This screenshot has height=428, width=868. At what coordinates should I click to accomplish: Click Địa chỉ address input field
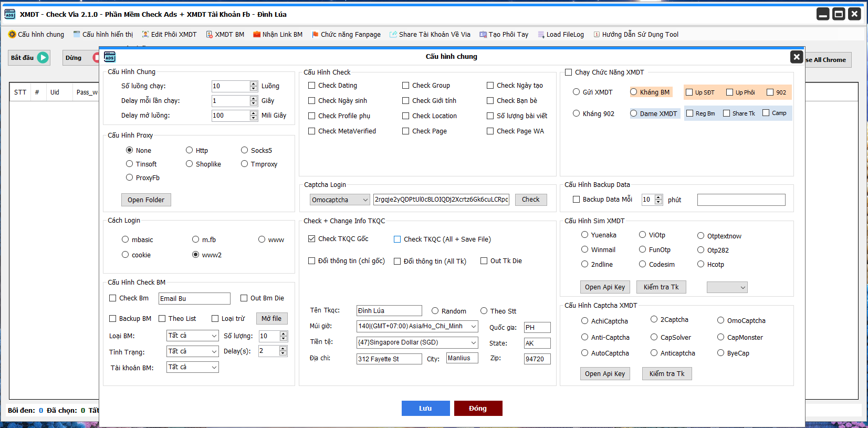pos(389,359)
